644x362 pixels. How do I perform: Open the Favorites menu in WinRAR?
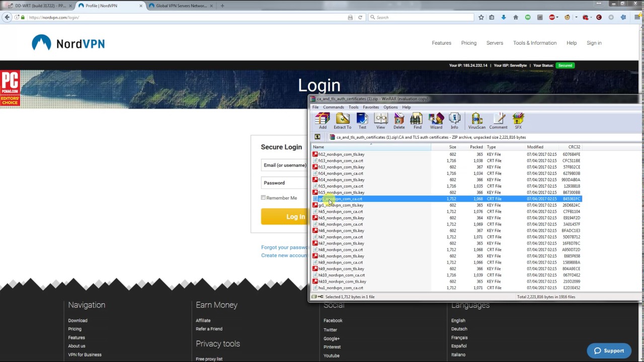(x=371, y=107)
